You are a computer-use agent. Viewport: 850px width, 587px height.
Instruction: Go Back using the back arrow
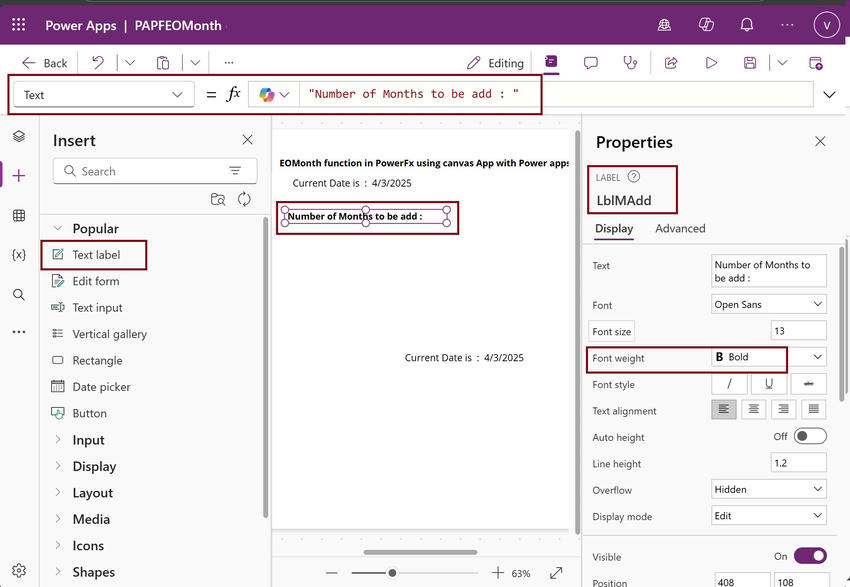tap(44, 63)
